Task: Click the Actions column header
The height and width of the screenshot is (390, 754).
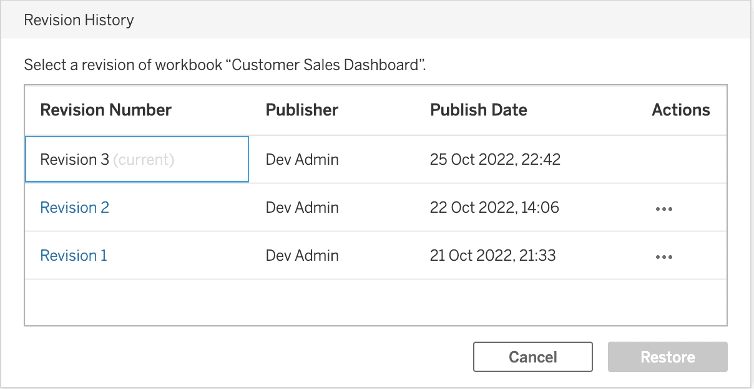Action: click(681, 110)
